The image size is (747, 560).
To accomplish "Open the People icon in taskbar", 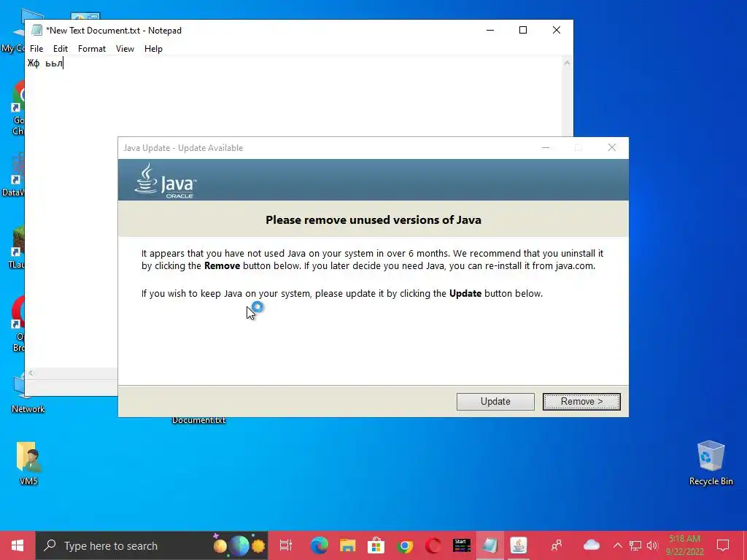I will click(557, 545).
